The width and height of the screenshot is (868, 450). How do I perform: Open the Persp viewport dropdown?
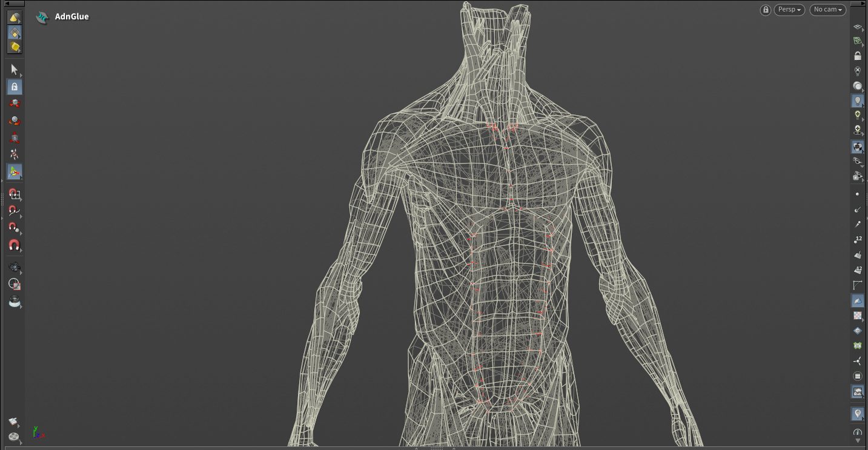click(789, 10)
